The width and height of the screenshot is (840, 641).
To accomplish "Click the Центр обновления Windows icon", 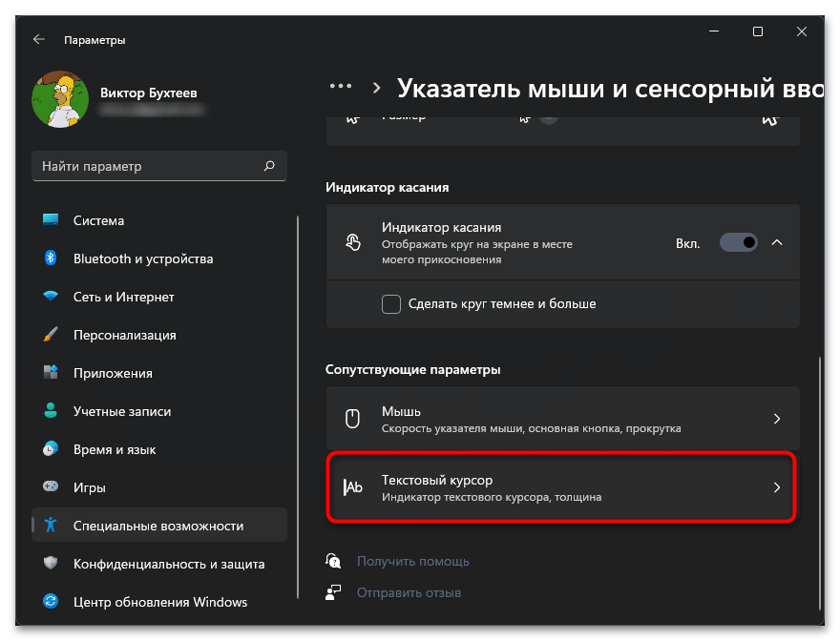I will tap(52, 602).
